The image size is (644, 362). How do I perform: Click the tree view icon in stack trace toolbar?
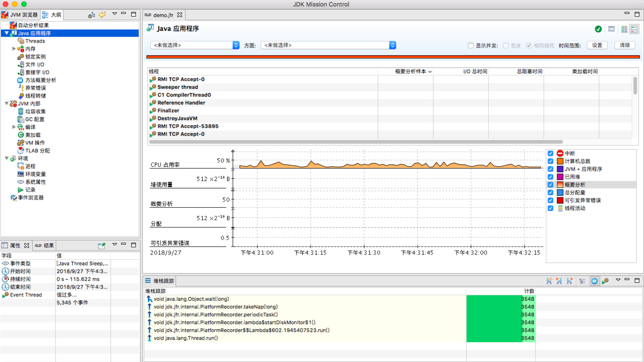[582, 281]
